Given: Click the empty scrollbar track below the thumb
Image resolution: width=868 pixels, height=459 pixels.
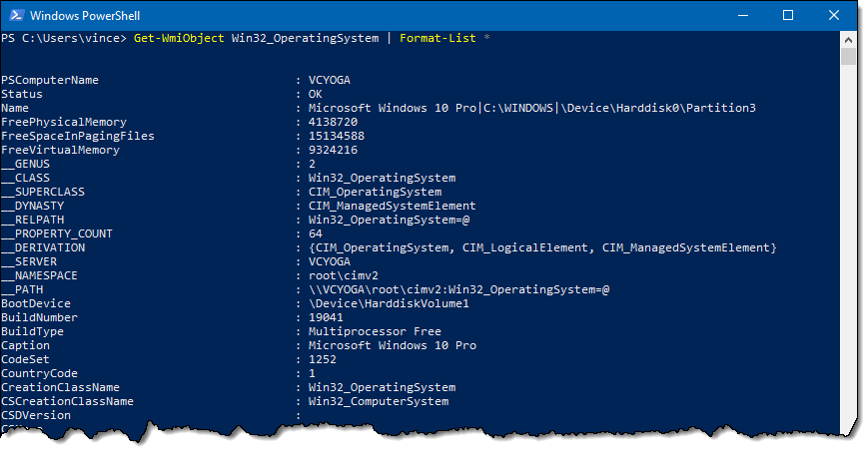Looking at the screenshot, I should pos(848,243).
